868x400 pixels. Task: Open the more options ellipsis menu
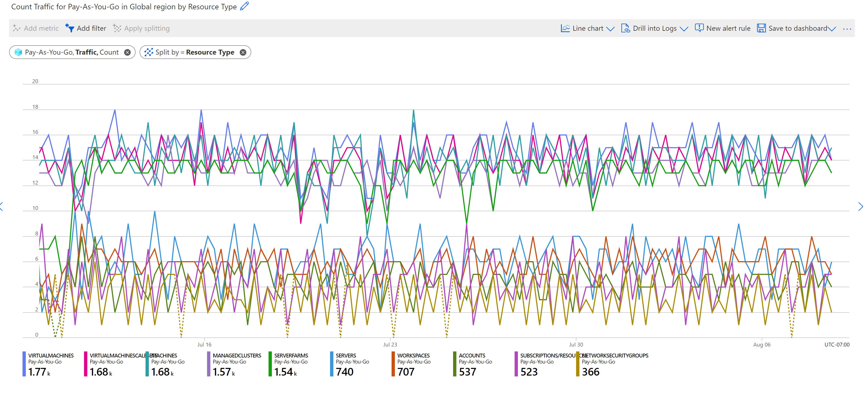[x=847, y=29]
